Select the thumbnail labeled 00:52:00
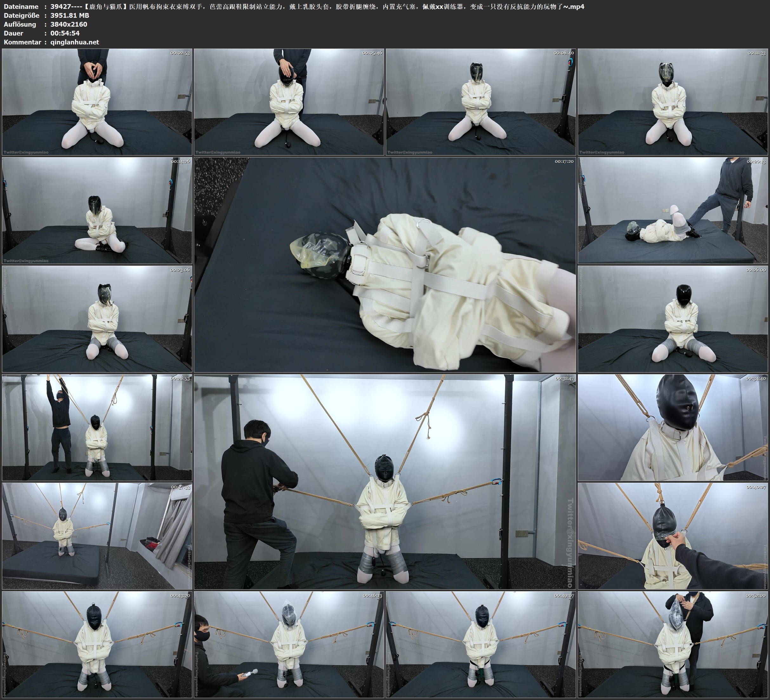The width and height of the screenshot is (770, 700). pyautogui.click(x=673, y=644)
